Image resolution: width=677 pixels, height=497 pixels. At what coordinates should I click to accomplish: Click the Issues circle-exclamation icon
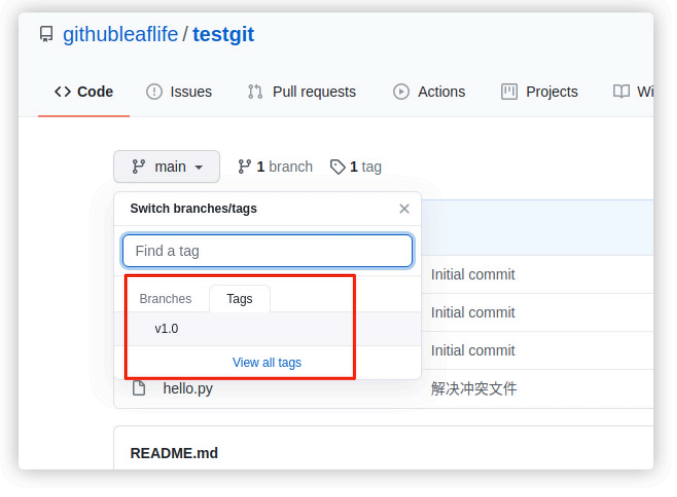[x=154, y=92]
